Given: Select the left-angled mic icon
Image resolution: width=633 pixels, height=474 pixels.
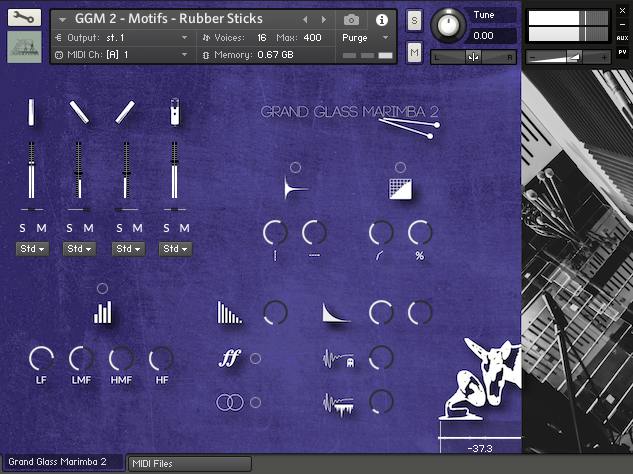Looking at the screenshot, I should point(79,112).
